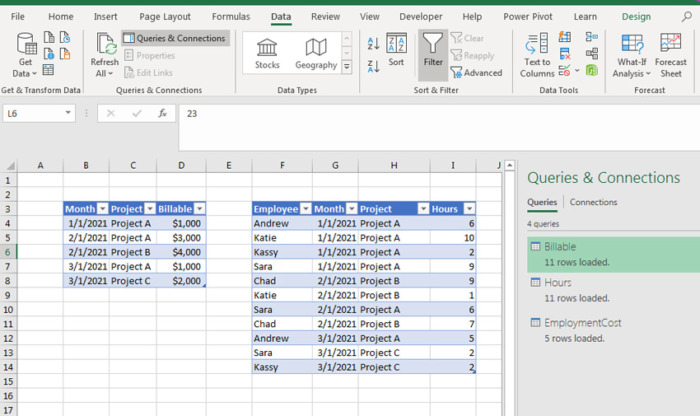Open the What-If Analysis dropdown

point(631,55)
